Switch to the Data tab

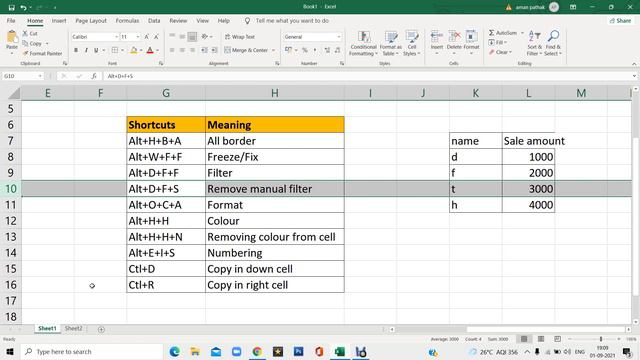click(x=154, y=20)
